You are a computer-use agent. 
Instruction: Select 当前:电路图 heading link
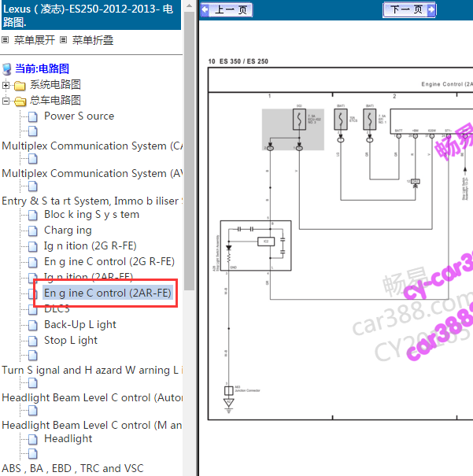[x=42, y=68]
